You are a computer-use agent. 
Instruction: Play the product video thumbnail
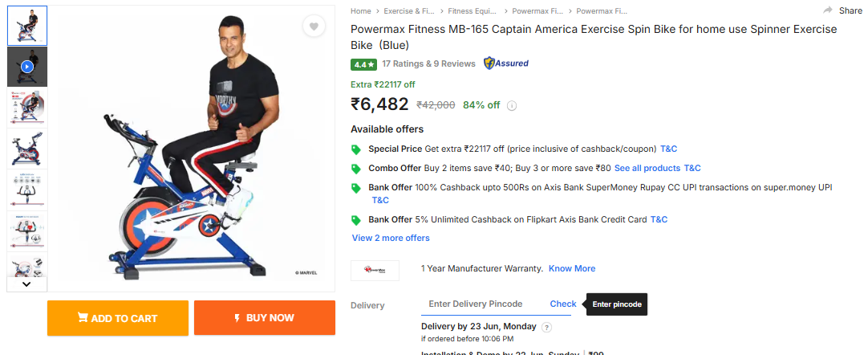pyautogui.click(x=27, y=67)
